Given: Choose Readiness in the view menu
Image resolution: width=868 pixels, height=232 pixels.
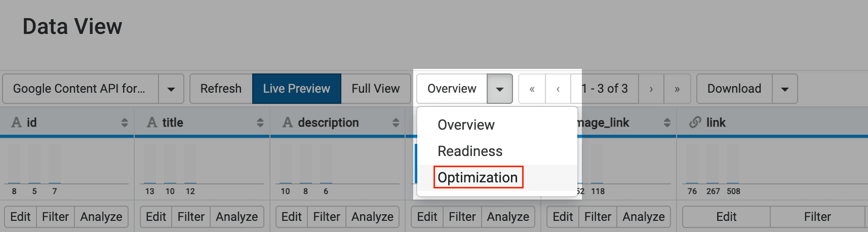Looking at the screenshot, I should click(470, 151).
